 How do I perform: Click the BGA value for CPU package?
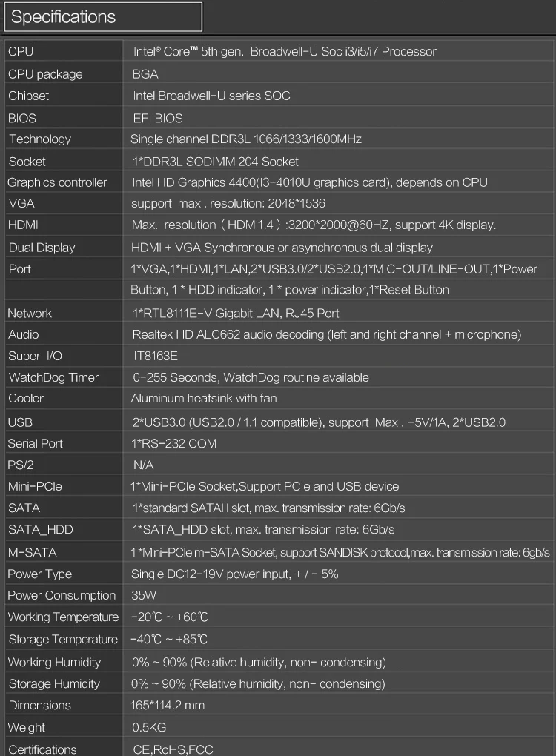145,74
